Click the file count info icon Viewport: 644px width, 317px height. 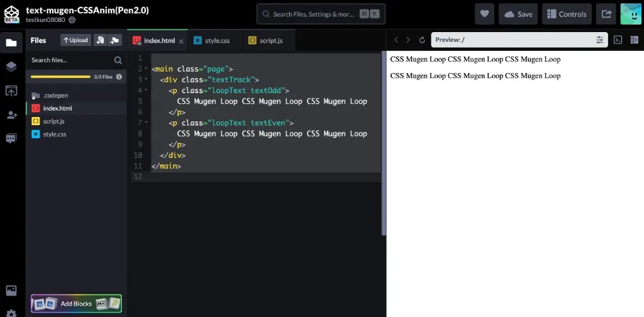tap(119, 76)
